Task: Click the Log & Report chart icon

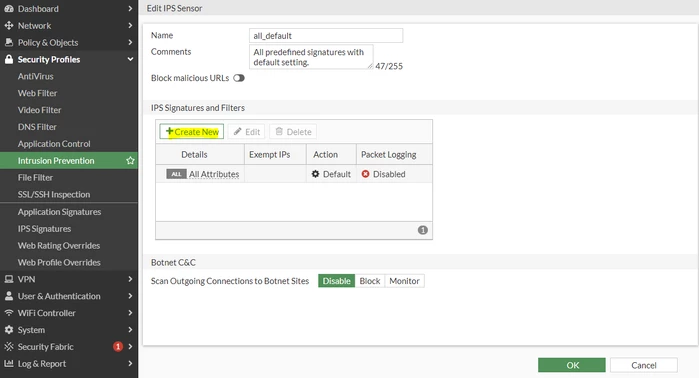Action: point(9,363)
